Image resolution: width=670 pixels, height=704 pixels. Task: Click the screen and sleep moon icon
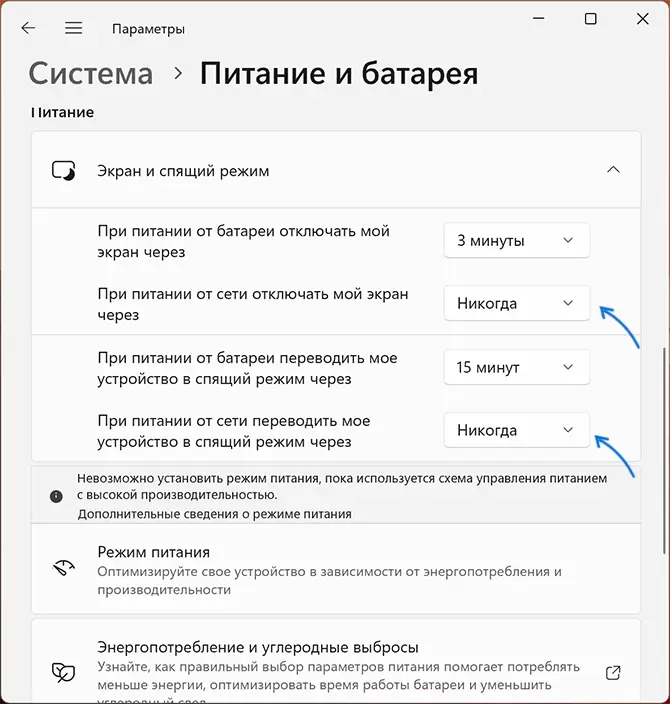coord(63,171)
